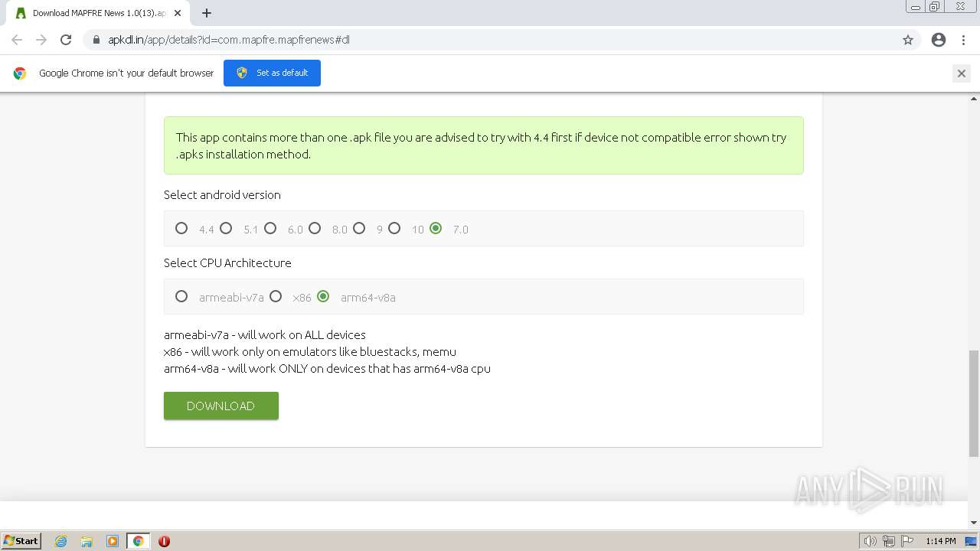This screenshot has height=551, width=980.
Task: Click Chrome icon in taskbar
Action: [x=138, y=541]
